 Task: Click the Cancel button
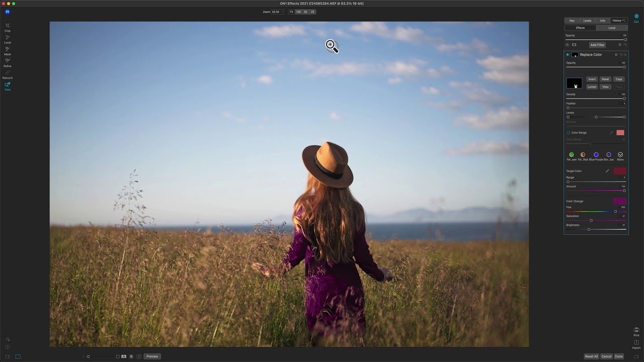pyautogui.click(x=606, y=356)
